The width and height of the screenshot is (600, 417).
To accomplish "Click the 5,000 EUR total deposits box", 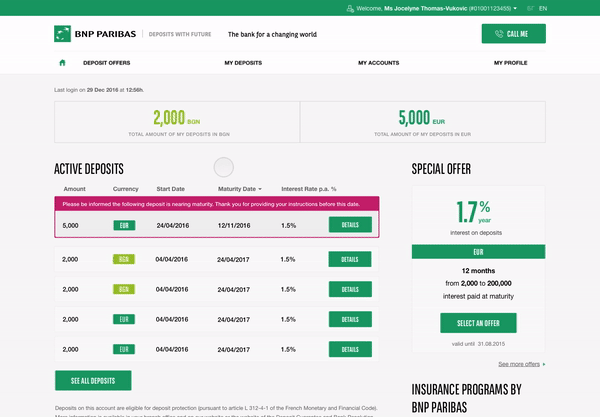I will [x=423, y=122].
